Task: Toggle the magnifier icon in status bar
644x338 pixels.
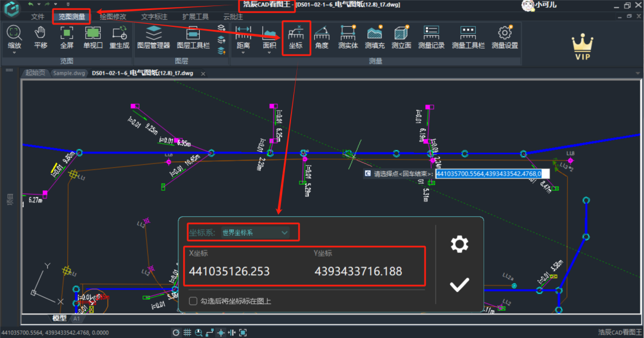Action: pos(199,333)
